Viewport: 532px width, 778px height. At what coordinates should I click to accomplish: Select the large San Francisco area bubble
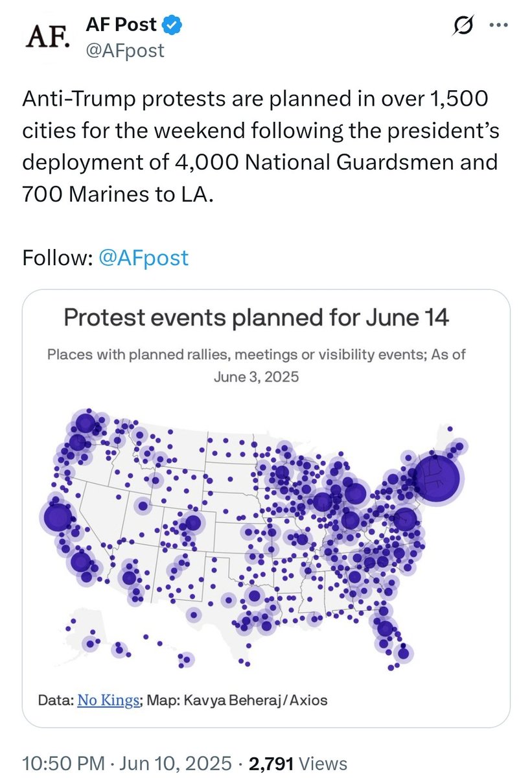tap(57, 517)
